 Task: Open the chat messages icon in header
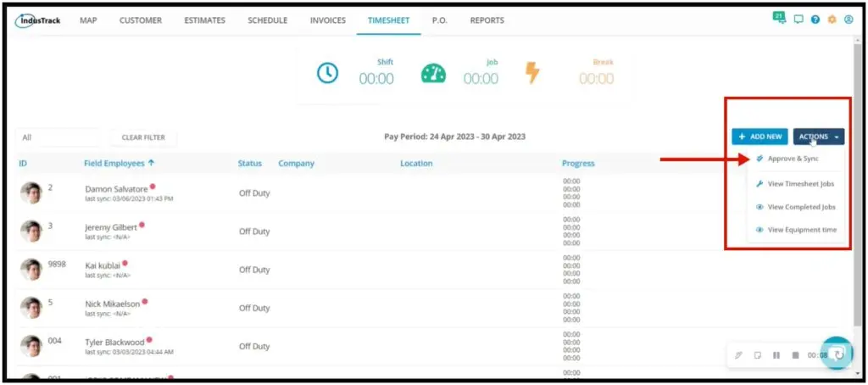click(x=798, y=20)
